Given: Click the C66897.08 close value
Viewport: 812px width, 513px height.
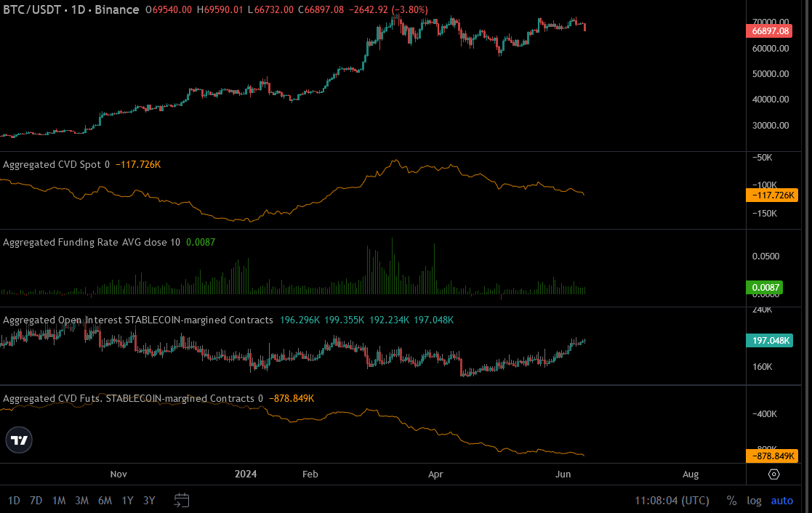Looking at the screenshot, I should point(321,10).
